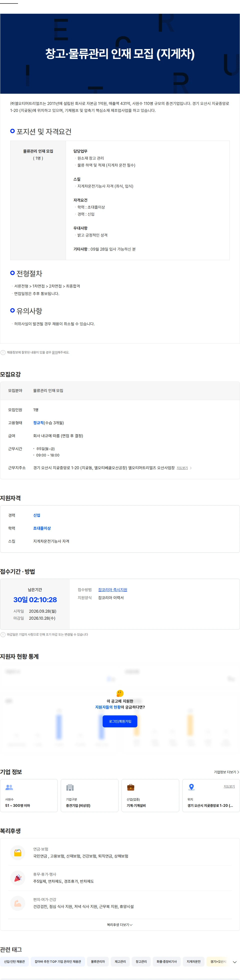Click the 중견기업 (비상장) value
The height and width of the screenshot is (980, 240).
point(78,805)
